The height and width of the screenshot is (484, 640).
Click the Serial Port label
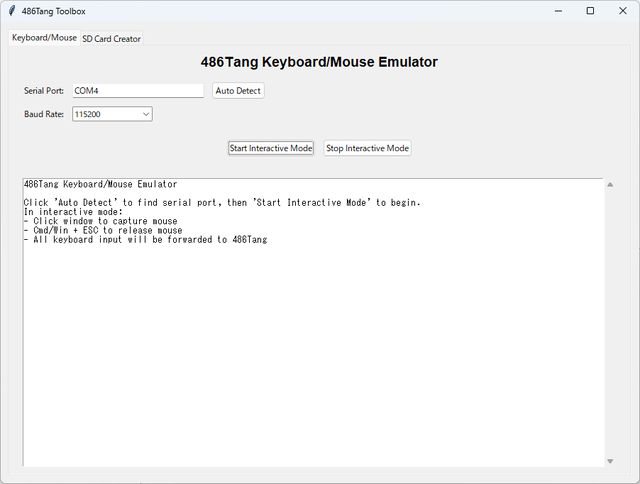pyautogui.click(x=44, y=91)
